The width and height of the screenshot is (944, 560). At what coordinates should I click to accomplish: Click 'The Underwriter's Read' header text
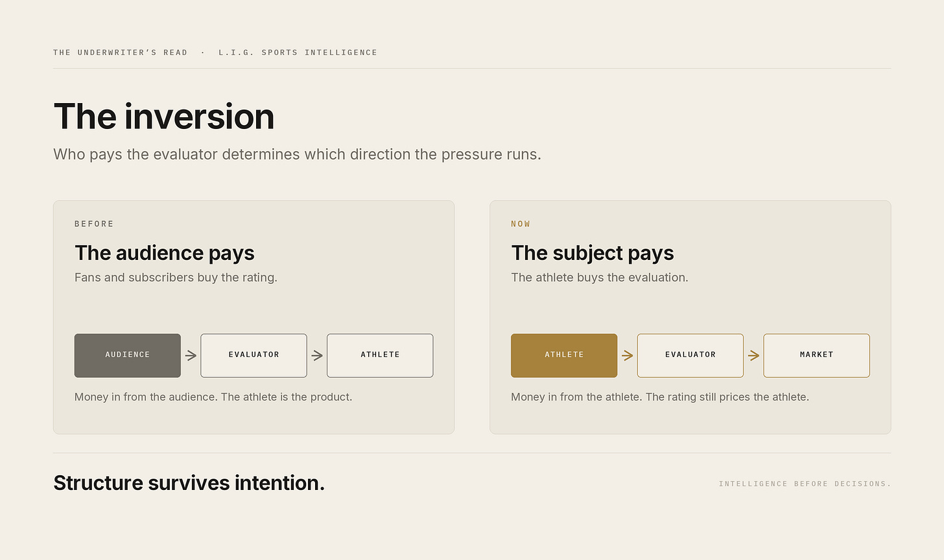tap(121, 52)
